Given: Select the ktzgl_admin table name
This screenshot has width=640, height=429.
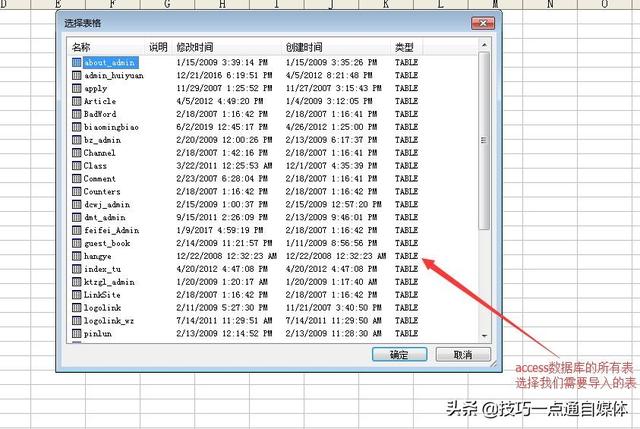Looking at the screenshot, I should 109,282.
